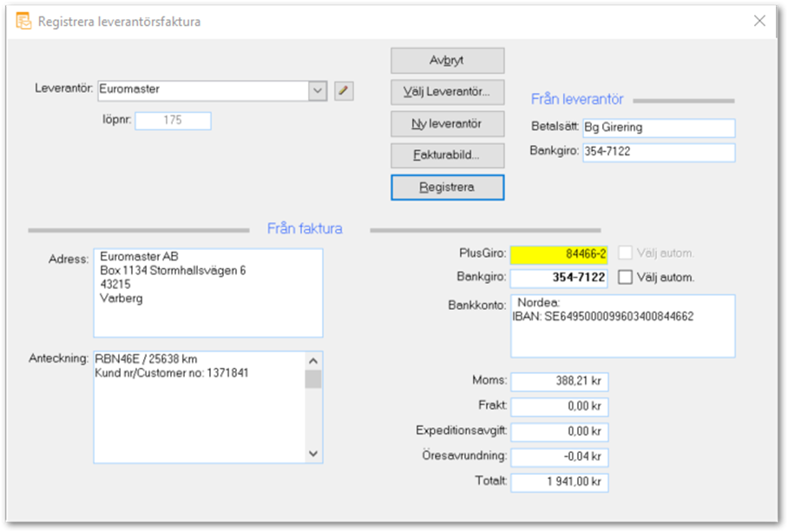
Task: Close the Registrera leverantörsfaktura dialog
Action: [x=759, y=21]
